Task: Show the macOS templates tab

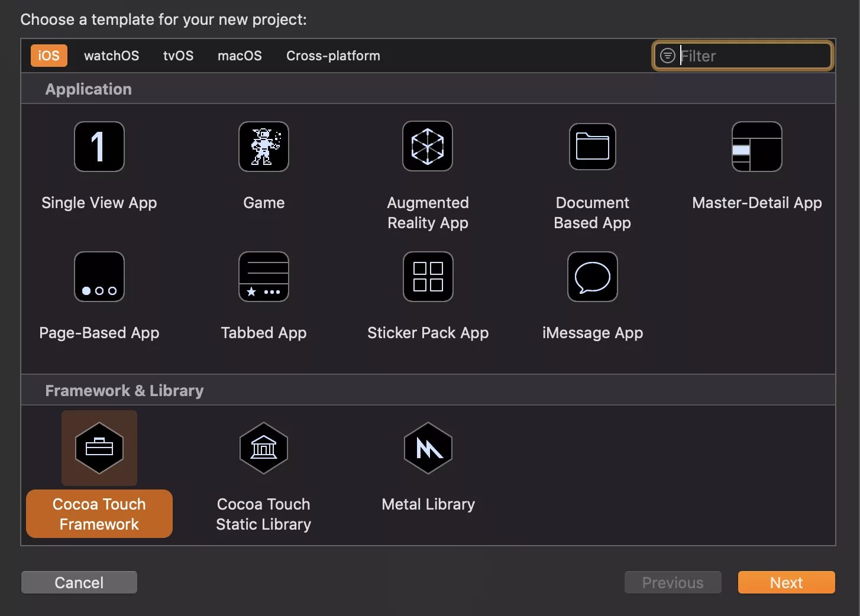Action: 240,56
